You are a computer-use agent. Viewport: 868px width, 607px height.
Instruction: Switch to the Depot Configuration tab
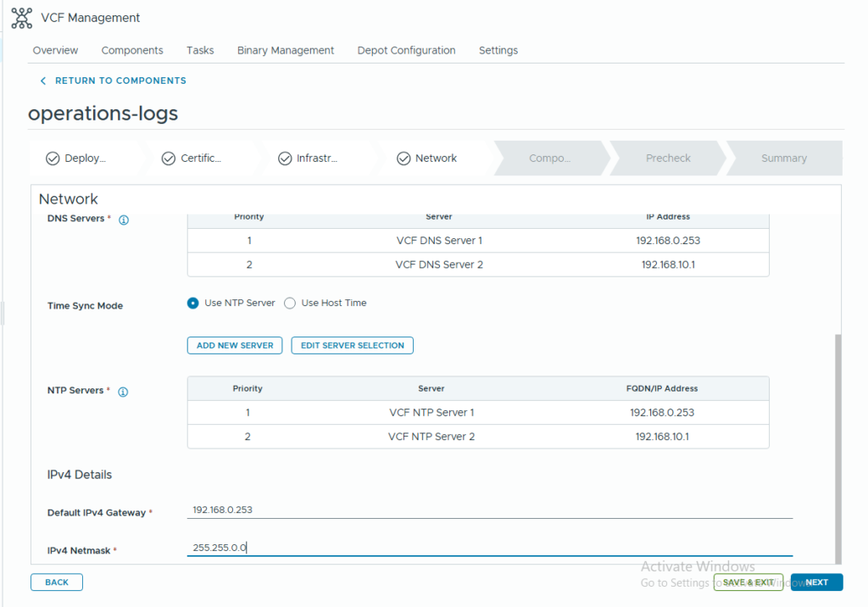click(406, 51)
